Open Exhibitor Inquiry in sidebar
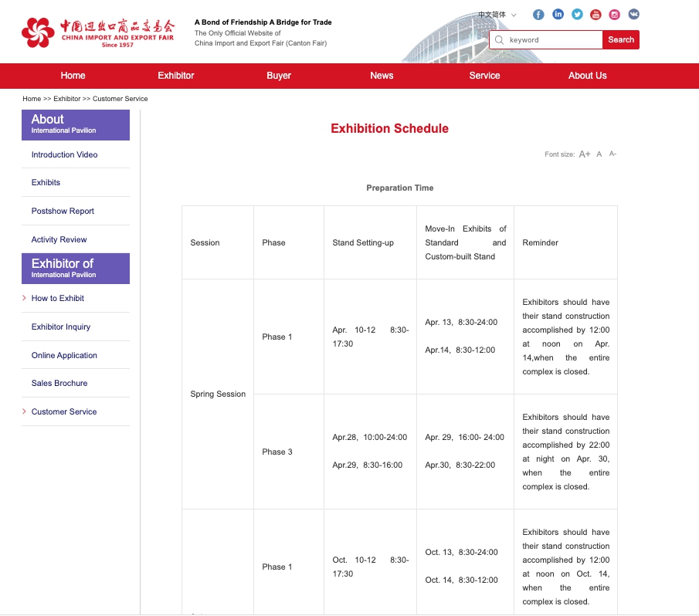699x616 pixels. coord(60,327)
